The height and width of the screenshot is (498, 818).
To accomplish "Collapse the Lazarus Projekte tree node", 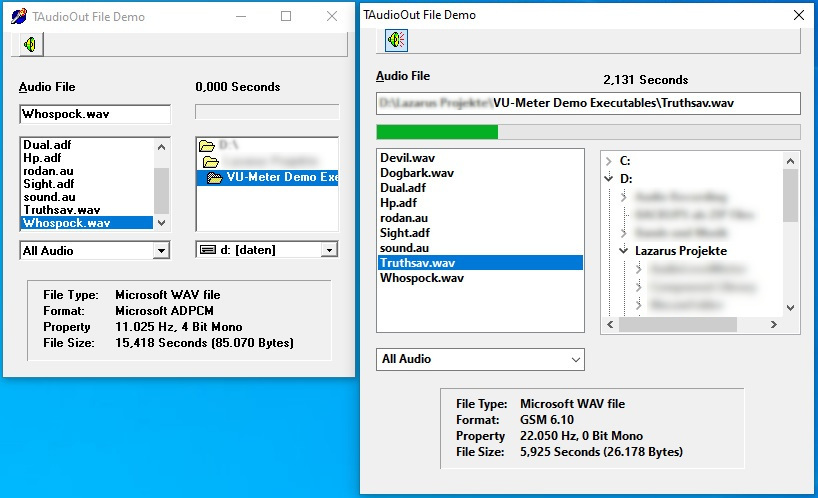I will [623, 251].
